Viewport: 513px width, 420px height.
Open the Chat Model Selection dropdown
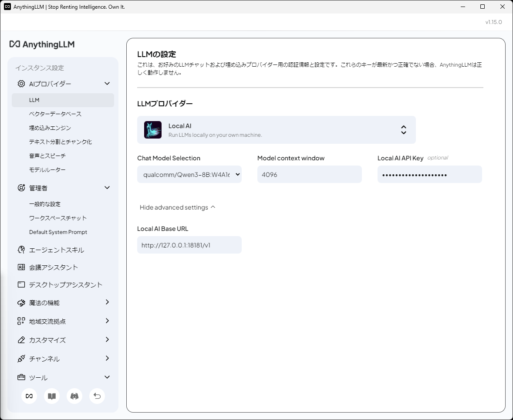click(x=189, y=174)
